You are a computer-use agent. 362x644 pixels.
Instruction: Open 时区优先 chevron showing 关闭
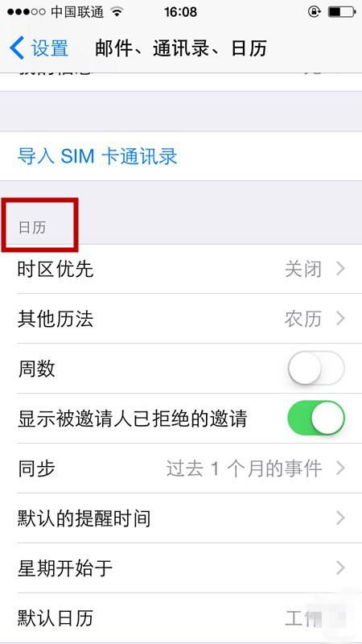coord(340,269)
